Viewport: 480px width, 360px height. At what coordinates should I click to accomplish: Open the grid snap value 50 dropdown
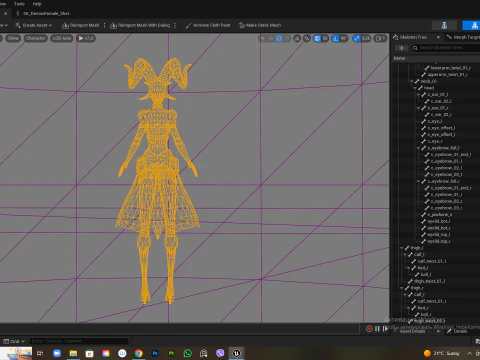coord(325,38)
